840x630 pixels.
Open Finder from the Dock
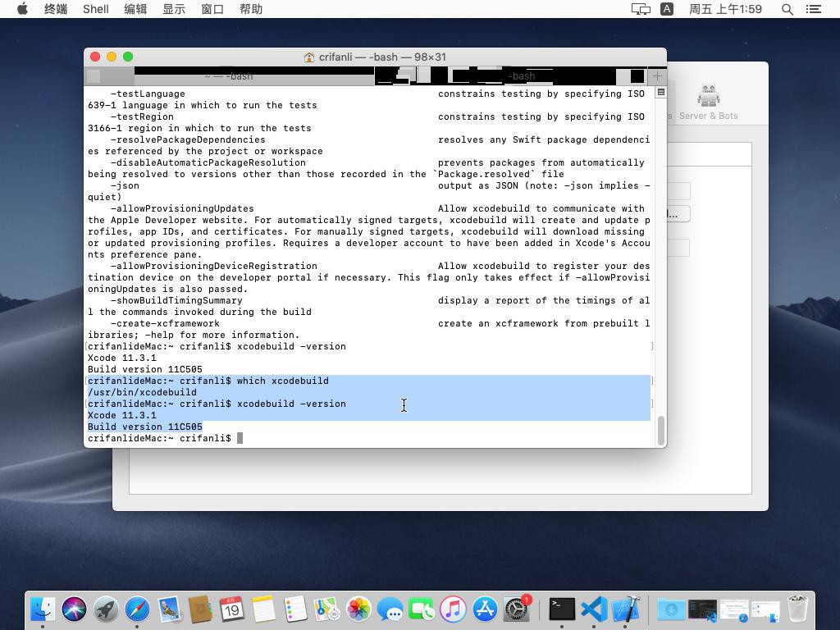[x=43, y=609]
